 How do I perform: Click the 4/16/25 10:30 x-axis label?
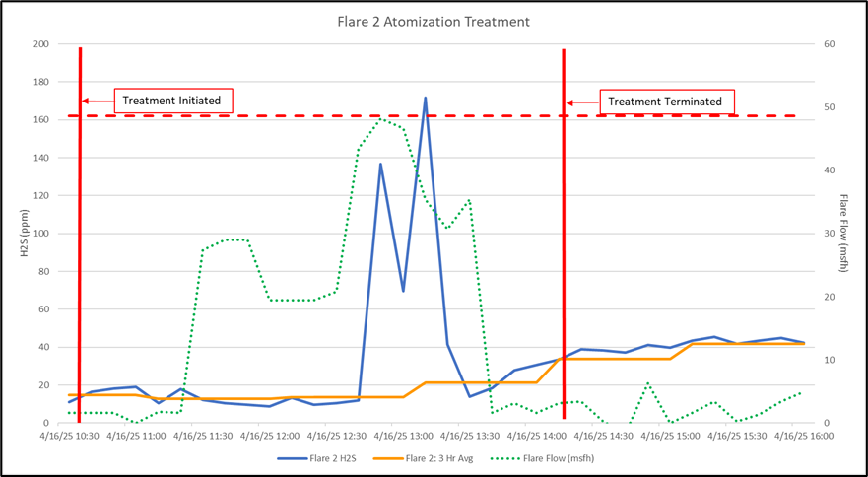pos(69,435)
